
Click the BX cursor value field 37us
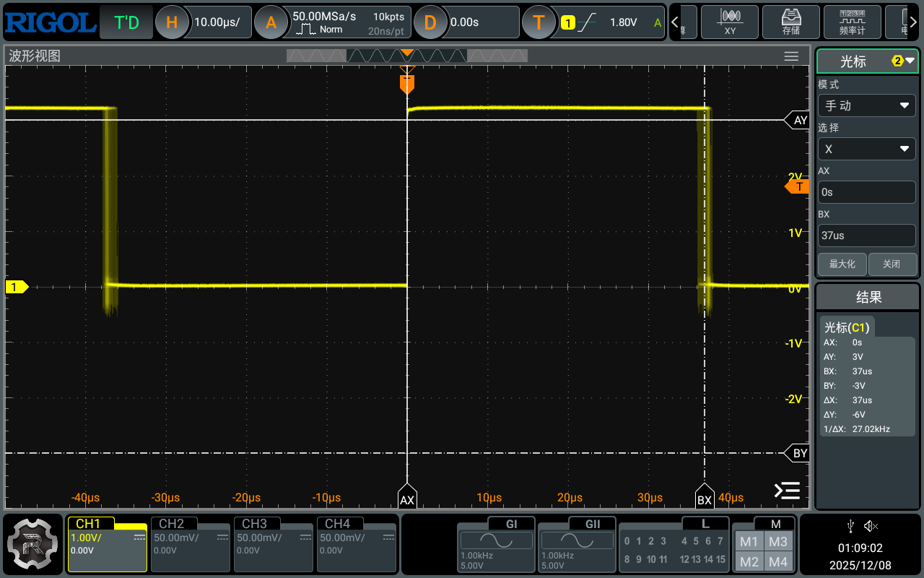(866, 236)
